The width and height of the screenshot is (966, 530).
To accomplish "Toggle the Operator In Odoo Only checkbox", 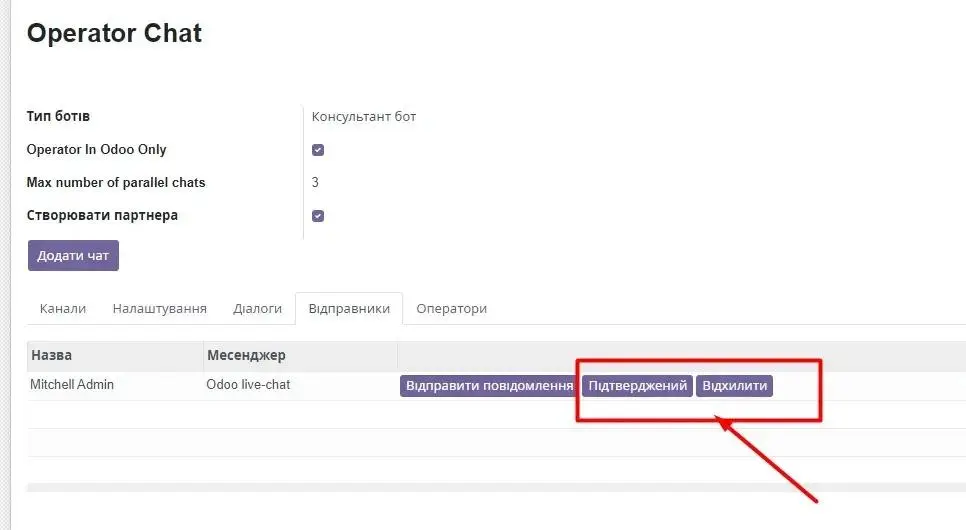I will [x=318, y=150].
